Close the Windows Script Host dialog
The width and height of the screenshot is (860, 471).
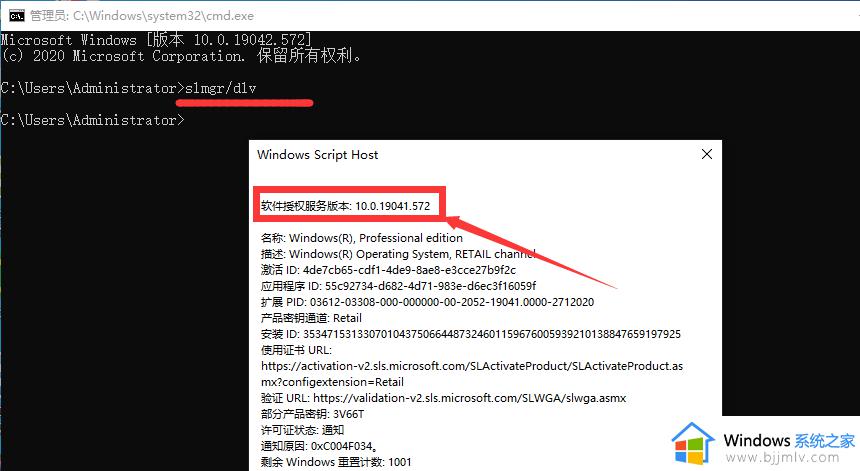(x=707, y=154)
